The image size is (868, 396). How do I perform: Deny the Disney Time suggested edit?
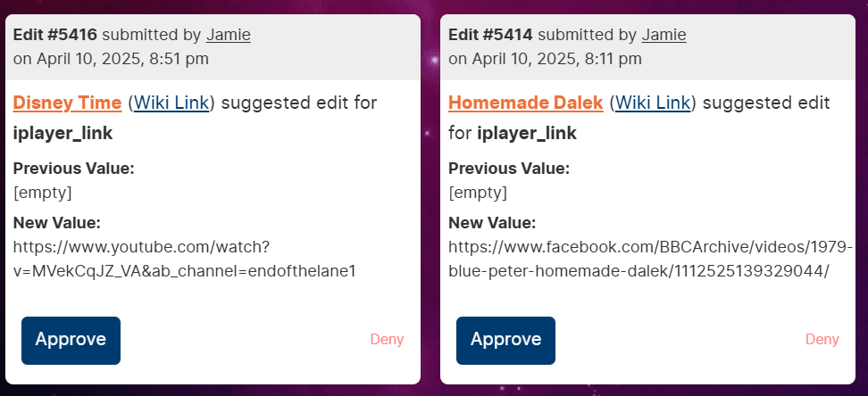(x=387, y=340)
